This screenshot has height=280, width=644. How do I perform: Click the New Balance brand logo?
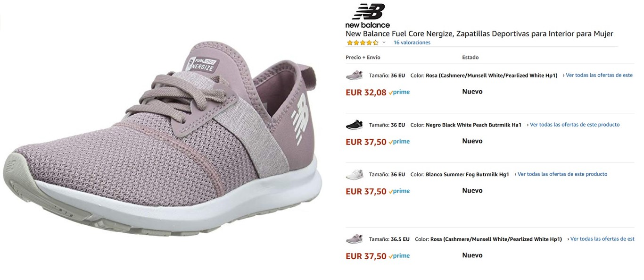tap(368, 16)
